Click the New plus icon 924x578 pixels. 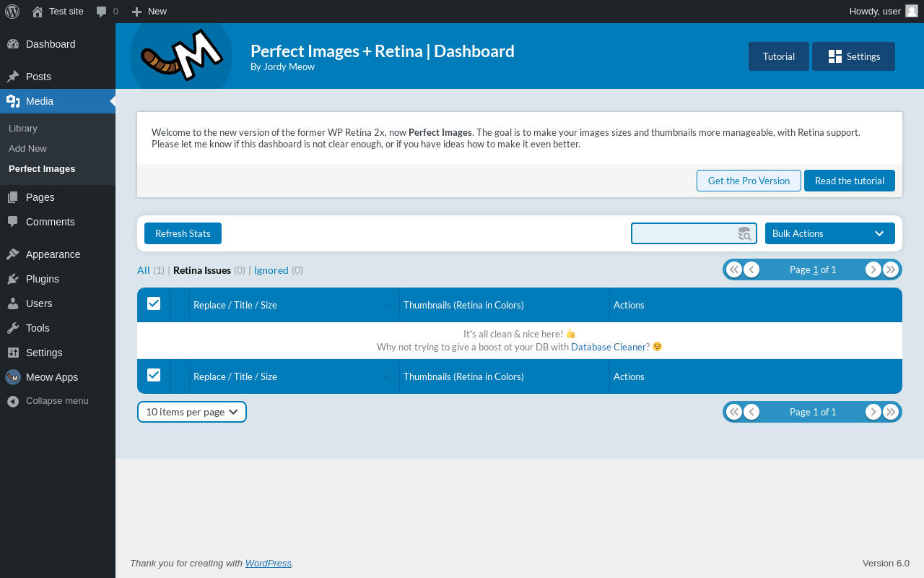point(136,12)
